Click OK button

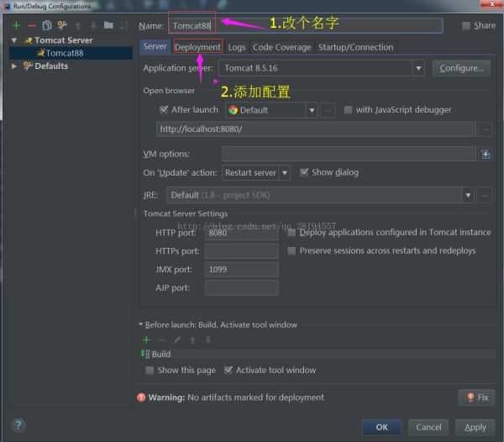[x=382, y=427]
